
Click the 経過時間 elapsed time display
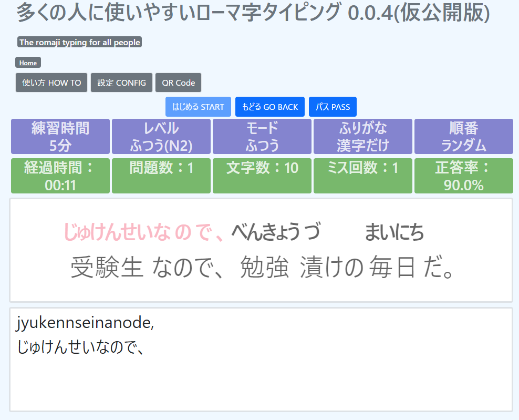[x=60, y=176]
